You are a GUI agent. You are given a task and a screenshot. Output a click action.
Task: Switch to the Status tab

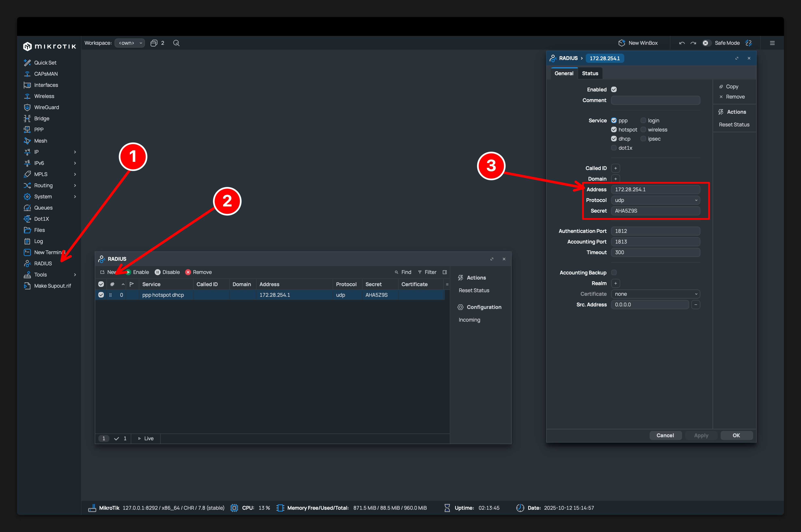pos(590,73)
